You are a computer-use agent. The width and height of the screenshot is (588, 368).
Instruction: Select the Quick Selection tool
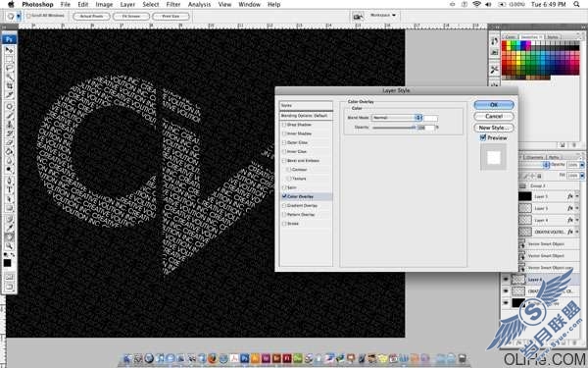9,77
